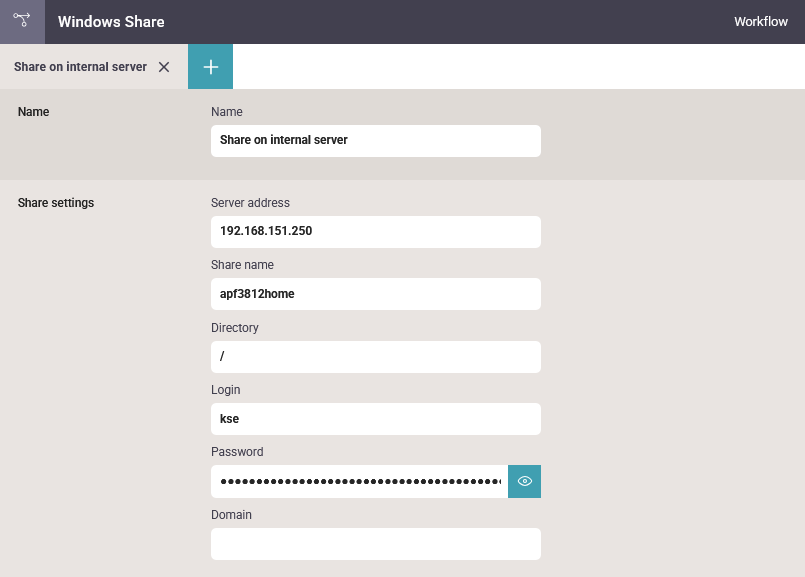Open the Workflow link in header
This screenshot has height=577, width=805.
pos(760,22)
